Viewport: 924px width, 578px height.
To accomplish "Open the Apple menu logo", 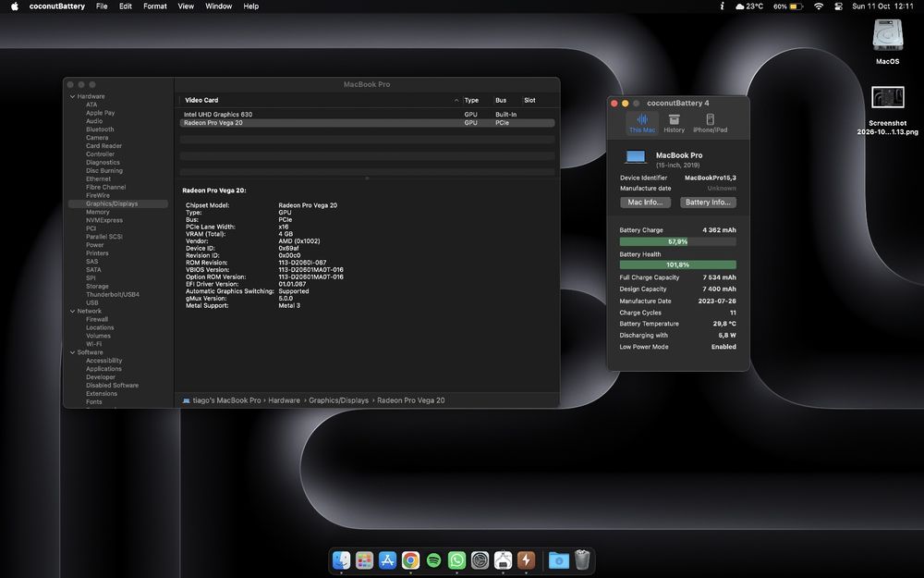I will pyautogui.click(x=14, y=6).
